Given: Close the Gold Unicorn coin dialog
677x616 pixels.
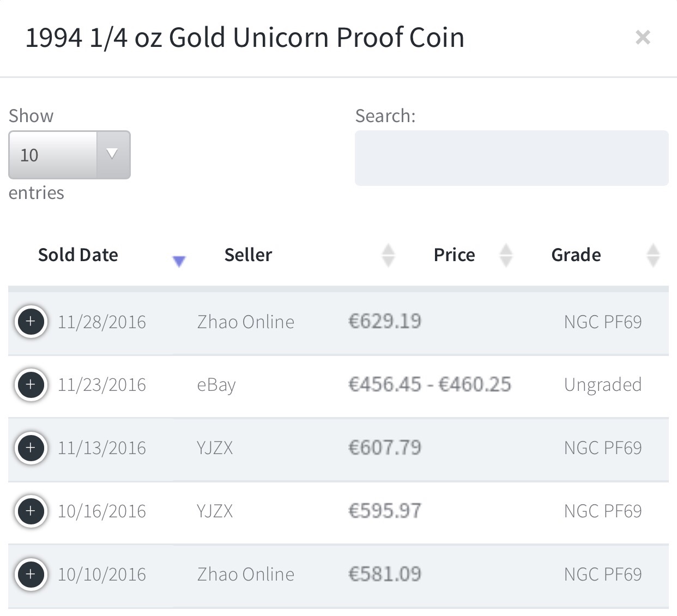Looking at the screenshot, I should (x=643, y=38).
